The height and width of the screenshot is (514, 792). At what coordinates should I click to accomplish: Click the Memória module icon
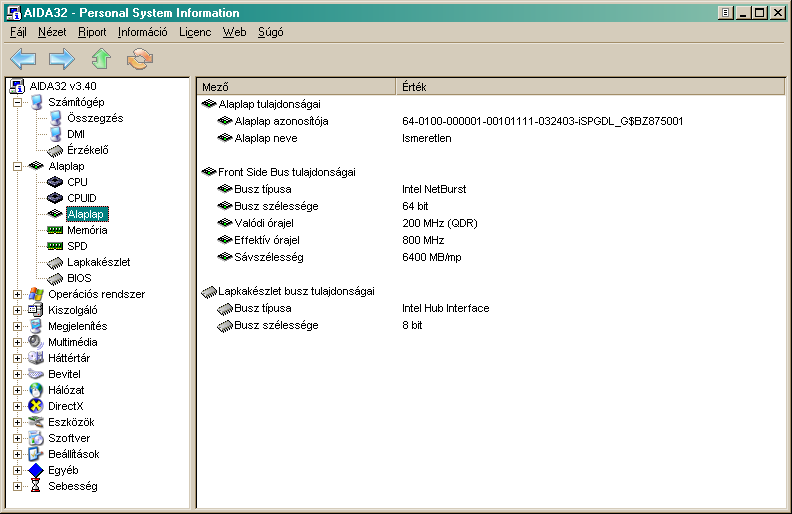(x=55, y=230)
